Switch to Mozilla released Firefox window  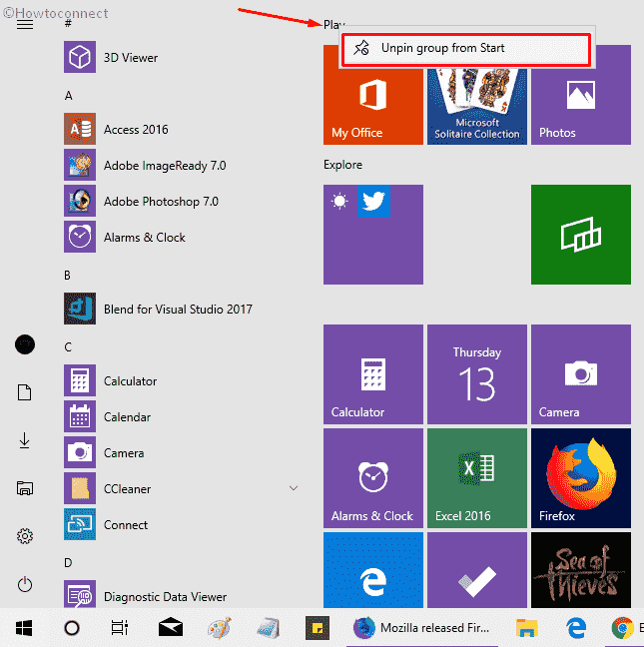tap(422, 628)
